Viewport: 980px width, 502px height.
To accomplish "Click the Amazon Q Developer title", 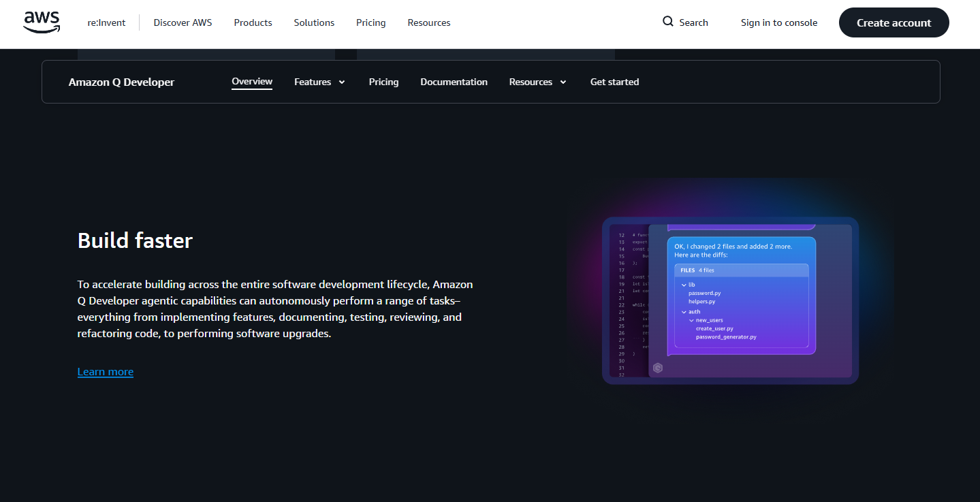I will [x=121, y=82].
